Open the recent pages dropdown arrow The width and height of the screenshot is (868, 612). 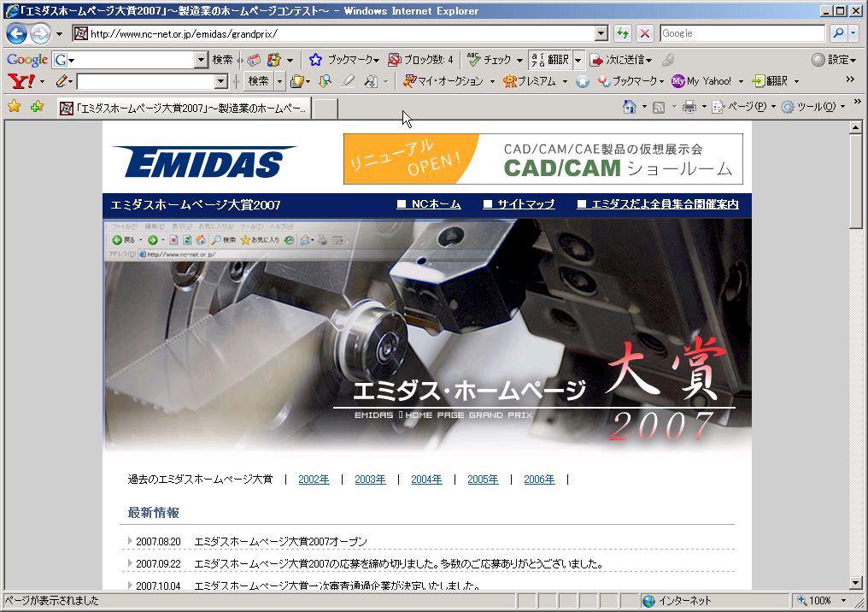pyautogui.click(x=59, y=34)
